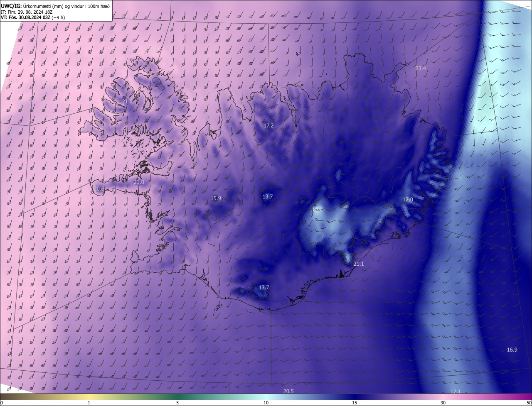This screenshot has height=406, width=532.
Task: Click the 50 tick on the color scale
Action: tap(529, 403)
